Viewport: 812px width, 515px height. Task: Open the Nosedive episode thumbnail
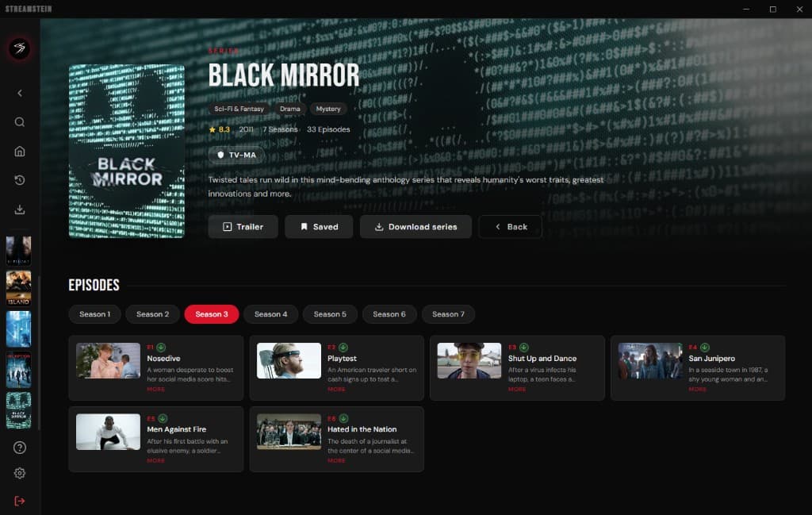click(108, 360)
